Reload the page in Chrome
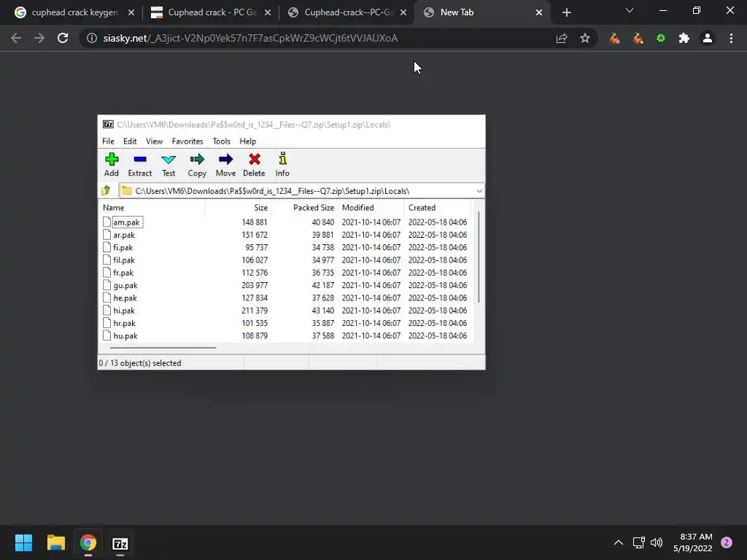The width and height of the screenshot is (747, 560). [x=63, y=38]
